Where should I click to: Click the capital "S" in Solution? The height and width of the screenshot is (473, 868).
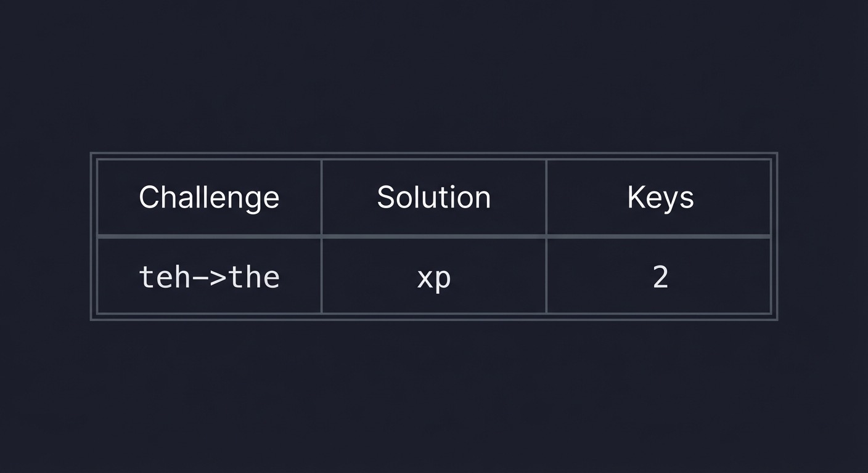(385, 197)
